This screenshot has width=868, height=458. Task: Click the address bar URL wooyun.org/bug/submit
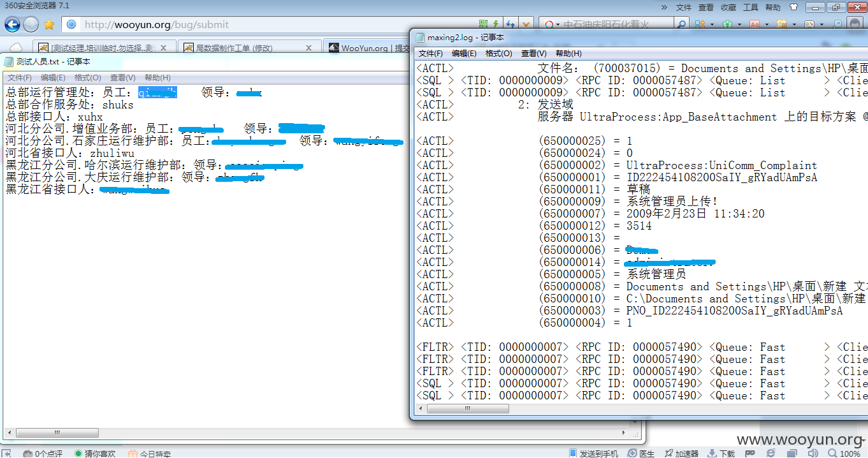(x=157, y=25)
